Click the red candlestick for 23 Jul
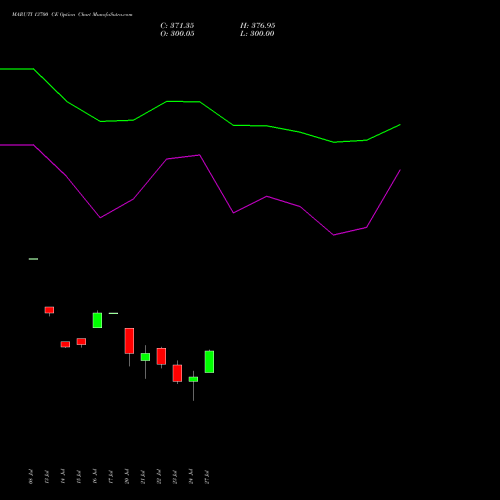The image size is (500, 500). [177, 373]
